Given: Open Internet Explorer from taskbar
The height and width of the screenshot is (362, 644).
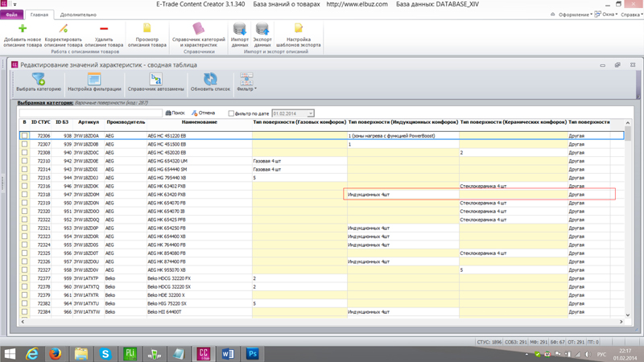Looking at the screenshot, I should click(32, 354).
